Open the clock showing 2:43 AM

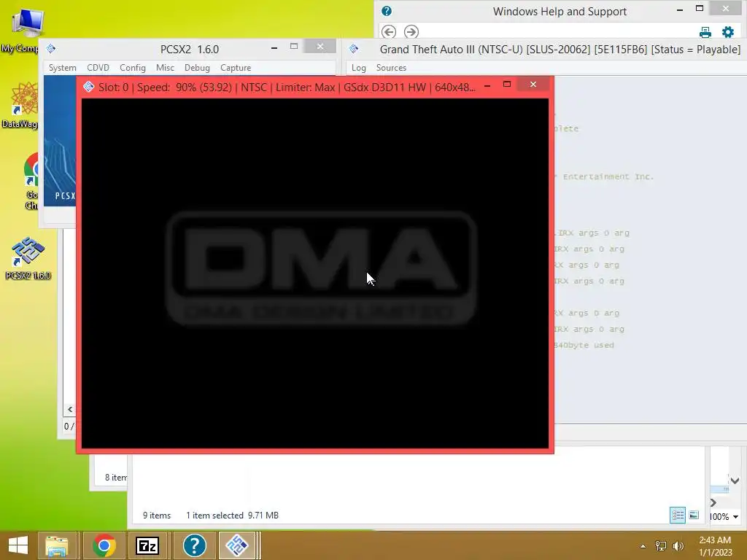coord(715,545)
